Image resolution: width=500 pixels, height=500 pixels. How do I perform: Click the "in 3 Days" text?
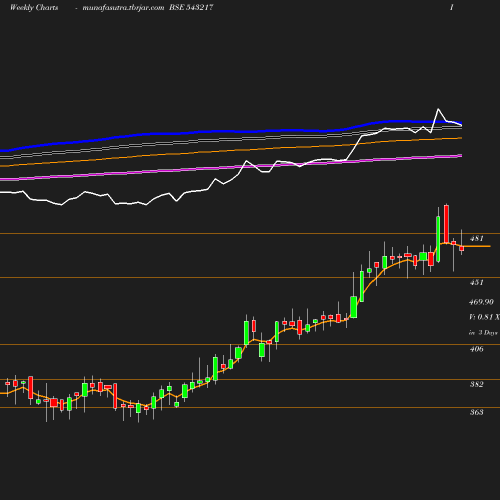click(483, 333)
